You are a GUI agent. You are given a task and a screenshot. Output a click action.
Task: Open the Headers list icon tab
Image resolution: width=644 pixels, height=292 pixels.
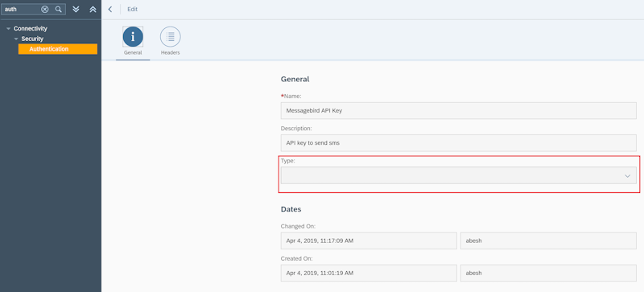[x=170, y=37]
